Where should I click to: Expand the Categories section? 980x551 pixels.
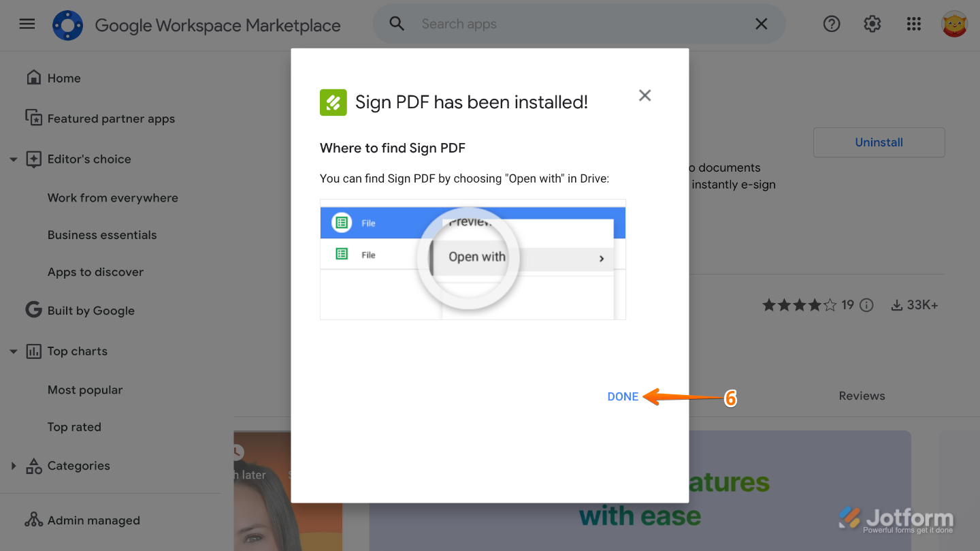13,465
